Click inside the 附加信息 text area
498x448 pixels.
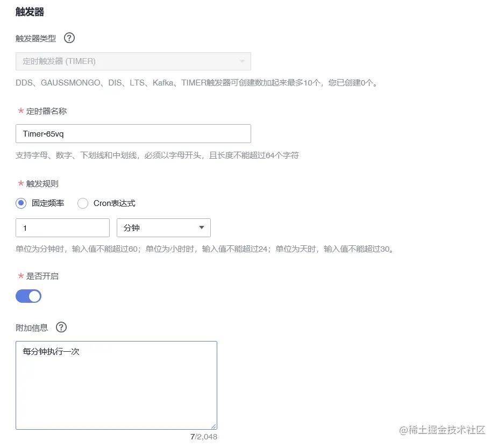tap(116, 385)
